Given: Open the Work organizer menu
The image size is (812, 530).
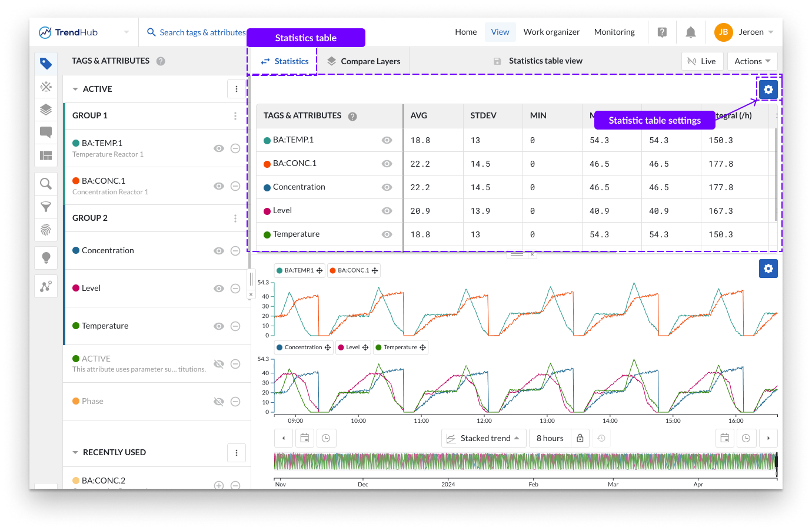Looking at the screenshot, I should tap(551, 32).
